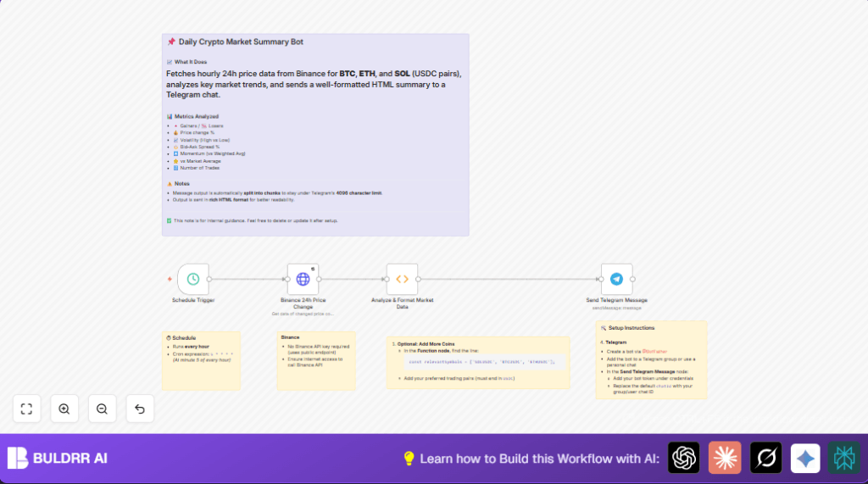Click the output connector of Telegram node
Image resolution: width=868 pixels, height=484 pixels.
(x=632, y=279)
